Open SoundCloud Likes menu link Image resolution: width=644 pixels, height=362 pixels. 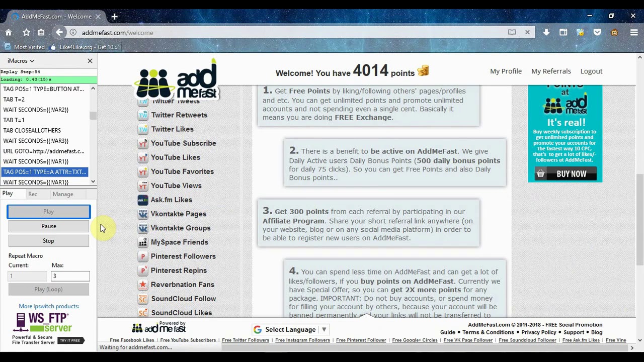coord(182,313)
